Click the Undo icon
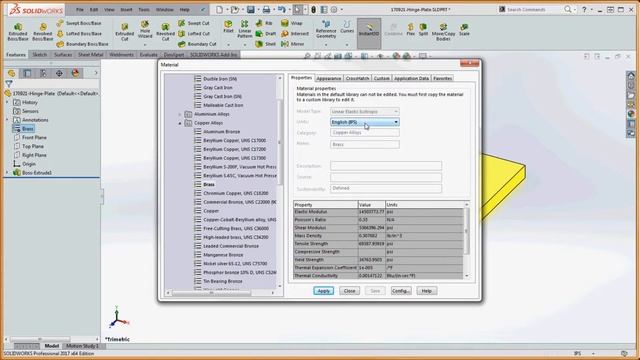The height and width of the screenshot is (360, 640). click(281, 9)
